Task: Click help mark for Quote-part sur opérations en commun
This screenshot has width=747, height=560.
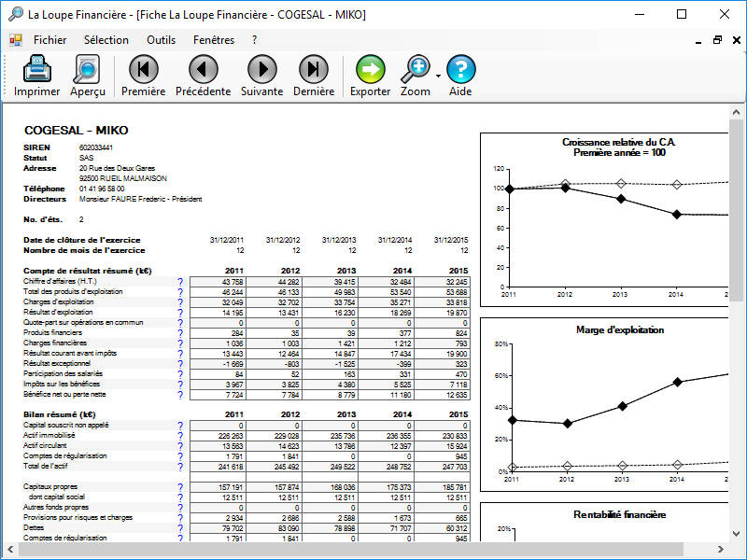Action: (x=180, y=323)
